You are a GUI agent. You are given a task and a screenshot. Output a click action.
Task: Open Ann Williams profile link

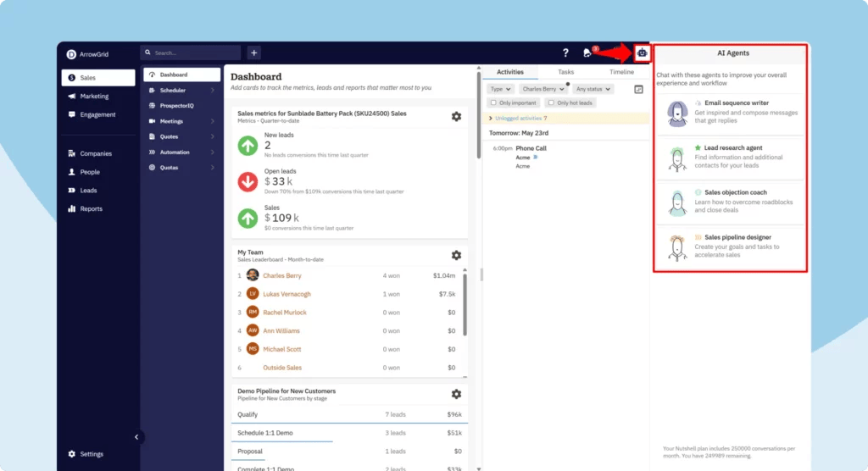281,331
